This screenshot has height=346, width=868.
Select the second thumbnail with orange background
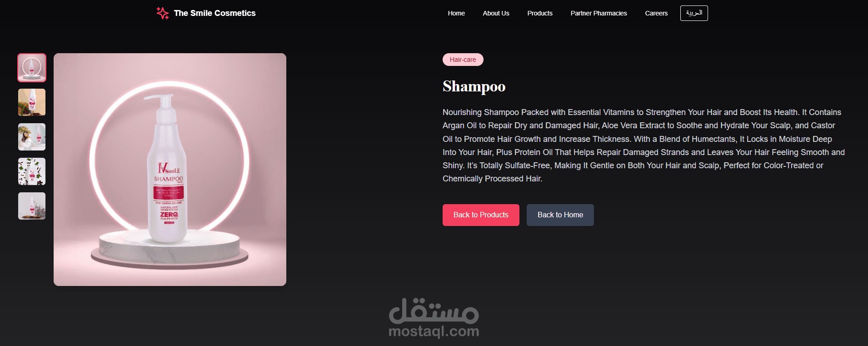pos(32,102)
